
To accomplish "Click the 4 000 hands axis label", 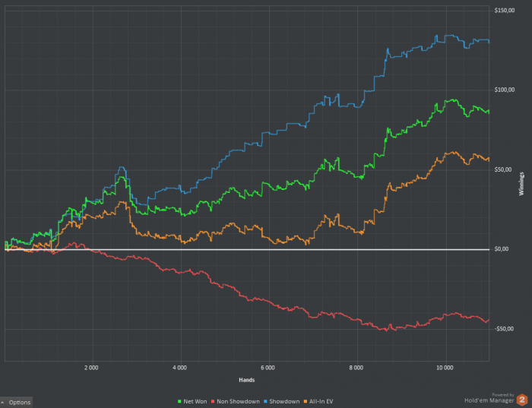I will coord(179,368).
